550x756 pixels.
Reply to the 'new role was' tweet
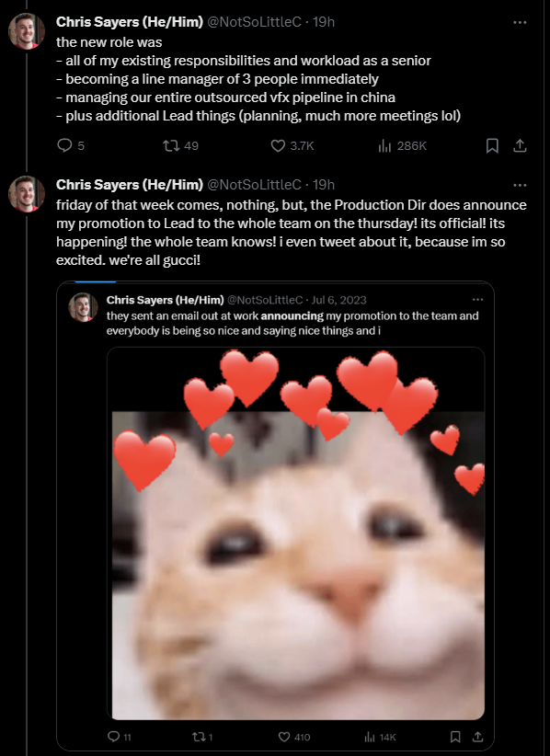(x=64, y=145)
